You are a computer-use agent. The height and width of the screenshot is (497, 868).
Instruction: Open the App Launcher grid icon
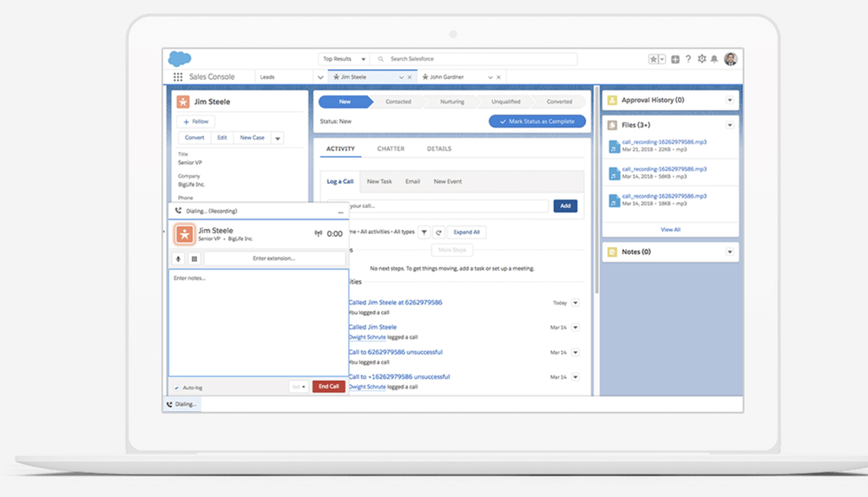178,77
